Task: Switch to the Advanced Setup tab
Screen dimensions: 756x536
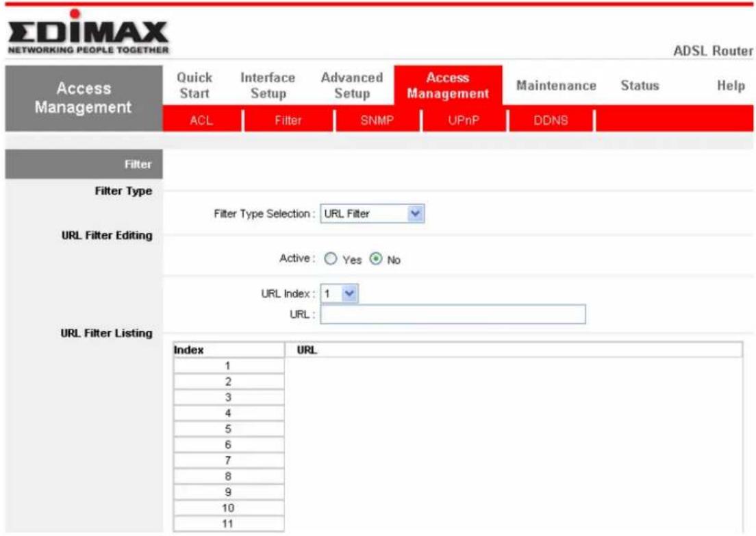Action: [x=352, y=86]
